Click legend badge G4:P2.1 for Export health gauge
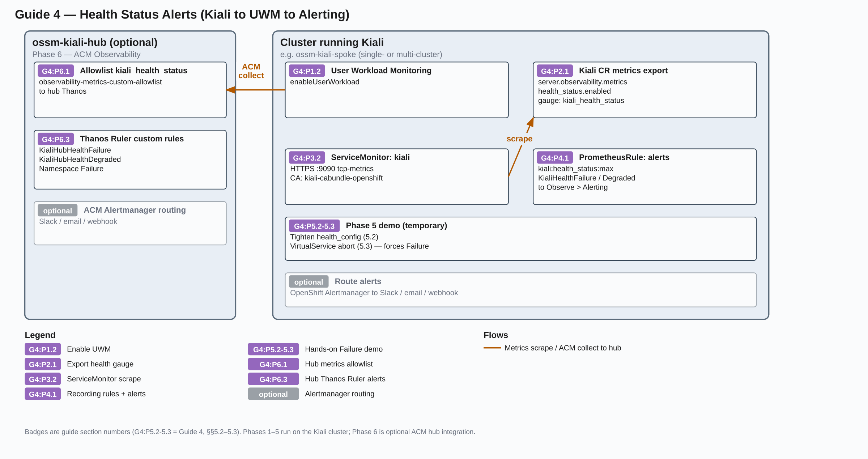Image resolution: width=868 pixels, height=459 pixels. tap(43, 364)
